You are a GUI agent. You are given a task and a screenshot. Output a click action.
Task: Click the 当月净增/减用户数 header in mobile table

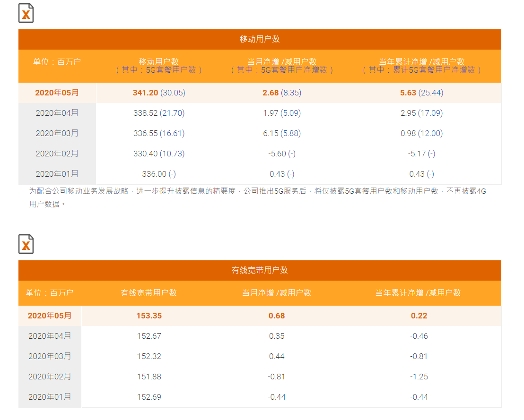(x=282, y=62)
